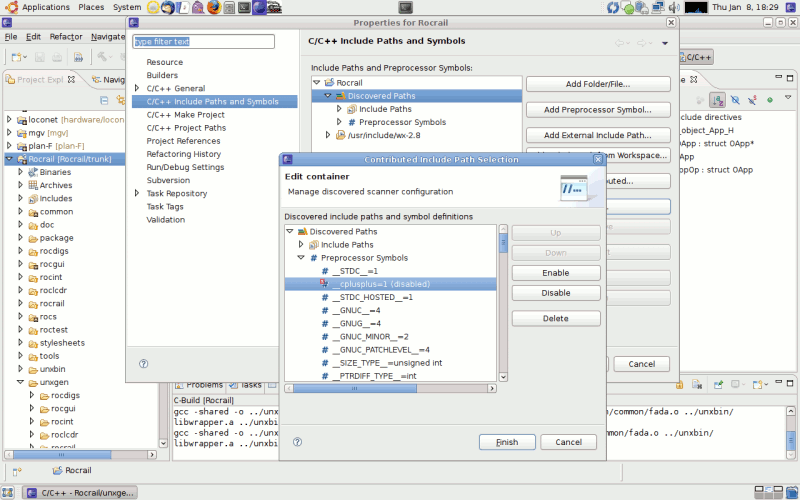Click the help icon in Properties dialog
Image resolution: width=800 pixels, height=500 pixels.
coord(144,363)
